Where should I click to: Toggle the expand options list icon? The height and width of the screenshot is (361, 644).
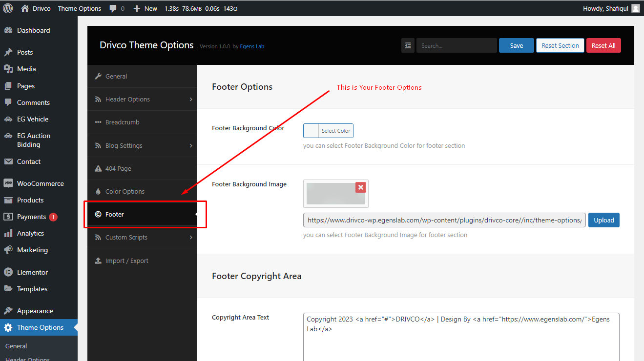tap(408, 45)
